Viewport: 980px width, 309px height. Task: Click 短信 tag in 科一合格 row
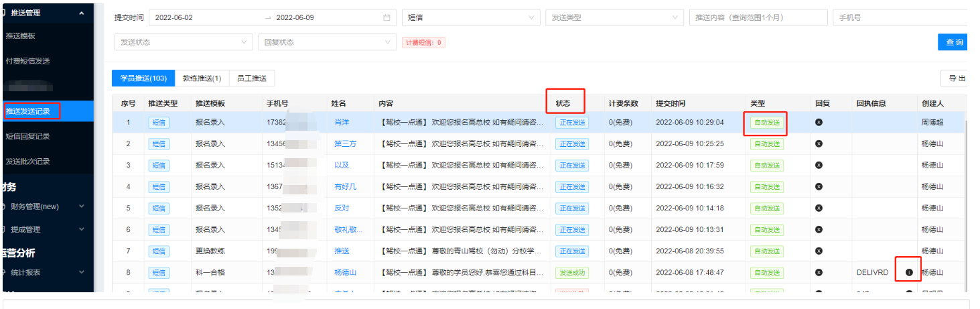(x=159, y=273)
